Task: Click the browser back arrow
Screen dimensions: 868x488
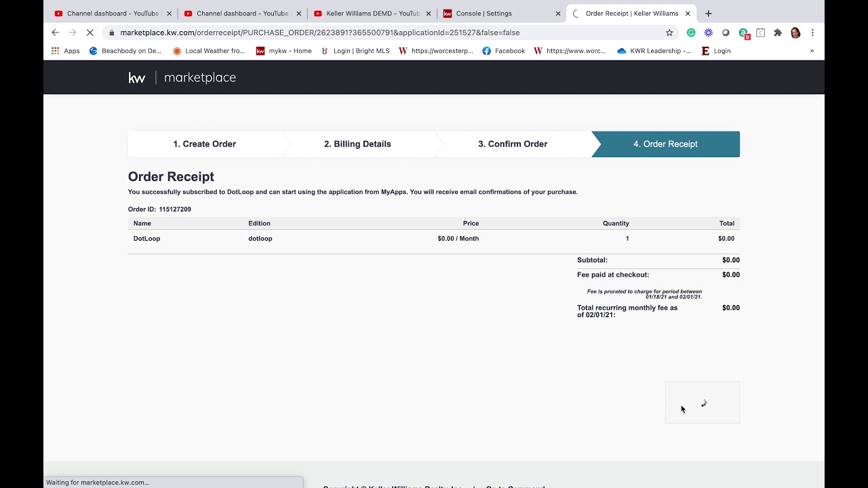Action: click(x=56, y=33)
